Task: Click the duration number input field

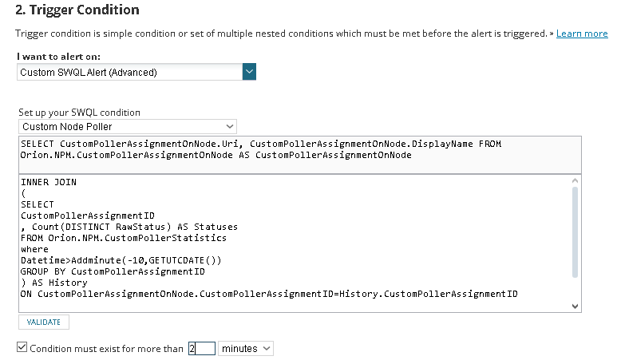Action: point(201,349)
